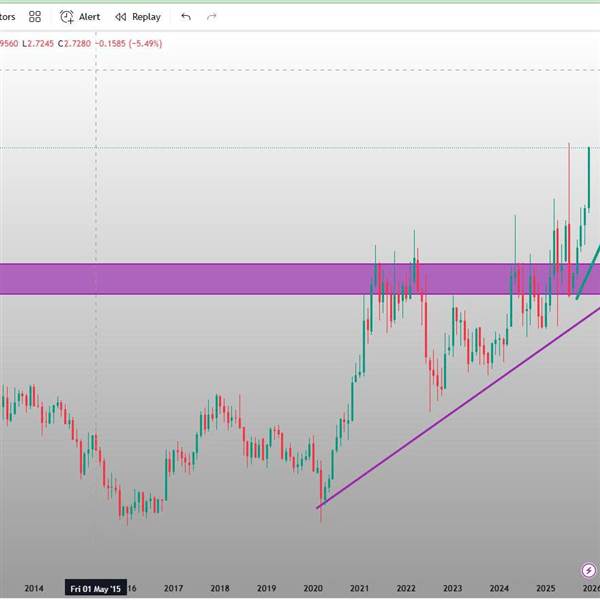Click the 2021 time axis label
The width and height of the screenshot is (600, 600).
click(x=359, y=588)
